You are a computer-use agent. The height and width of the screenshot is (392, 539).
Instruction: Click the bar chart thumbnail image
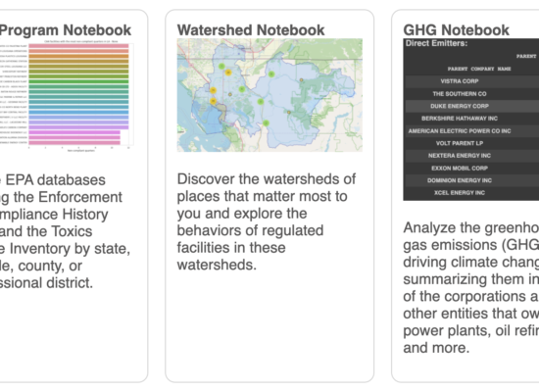point(67,96)
